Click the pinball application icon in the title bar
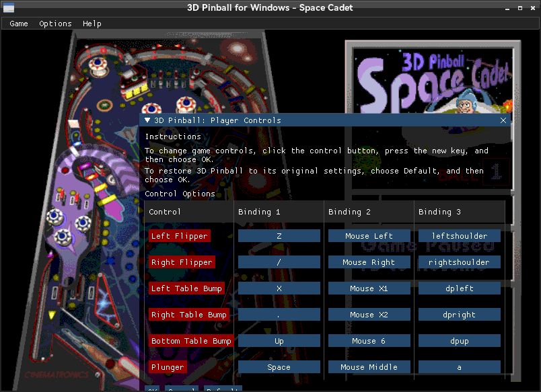The width and height of the screenshot is (541, 392). 9,7
